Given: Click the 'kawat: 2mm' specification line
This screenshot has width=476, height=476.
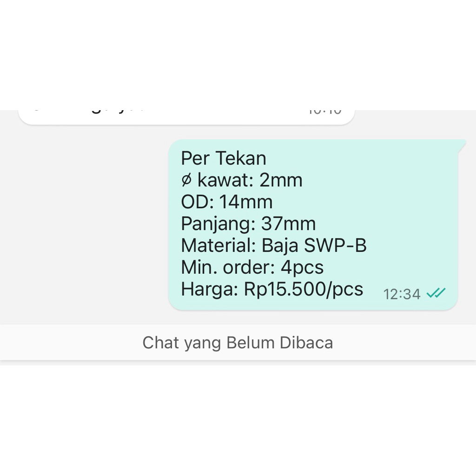Looking at the screenshot, I should (x=242, y=180).
